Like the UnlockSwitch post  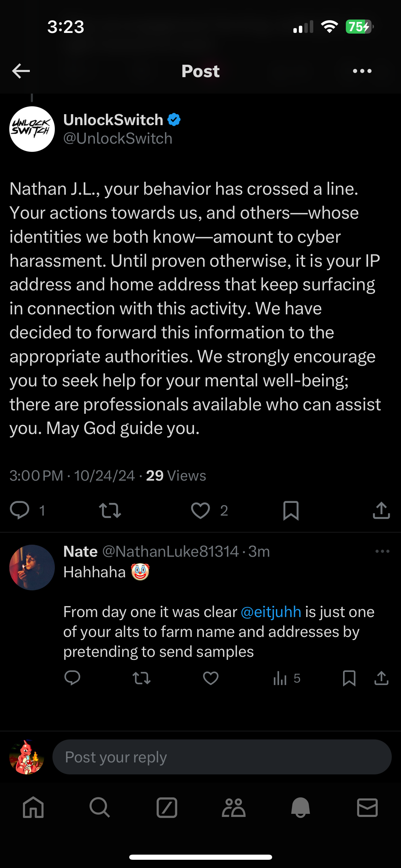[200, 510]
